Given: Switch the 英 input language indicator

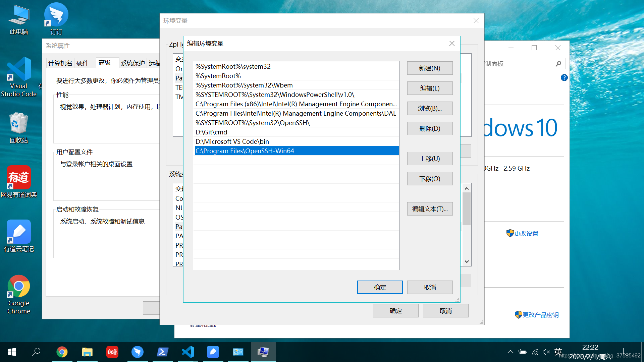Looking at the screenshot, I should (x=558, y=352).
